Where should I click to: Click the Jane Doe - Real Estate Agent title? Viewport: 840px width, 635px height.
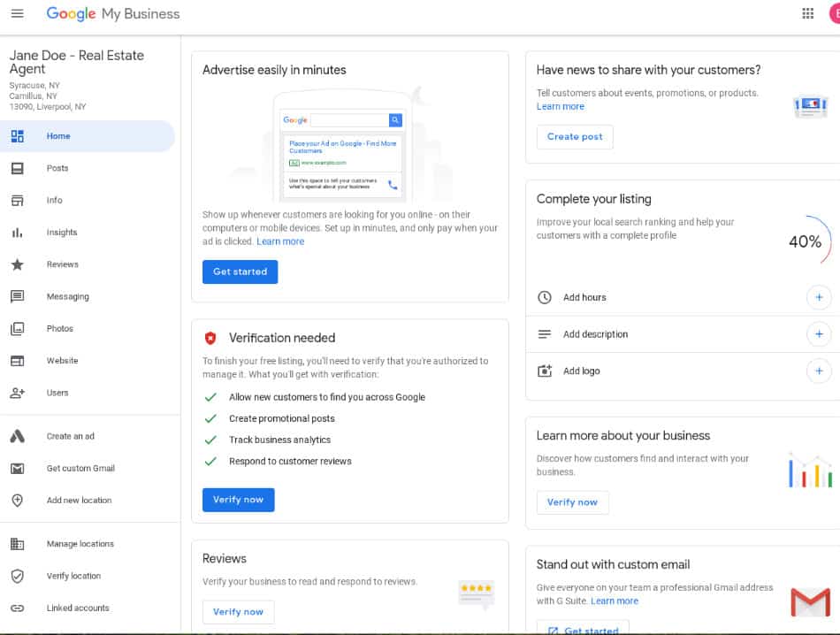coord(77,62)
